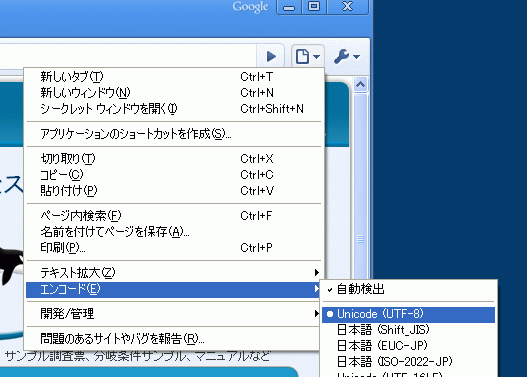Click the vertical scrollbar thumb grip
527x377 pixels.
click(360, 239)
